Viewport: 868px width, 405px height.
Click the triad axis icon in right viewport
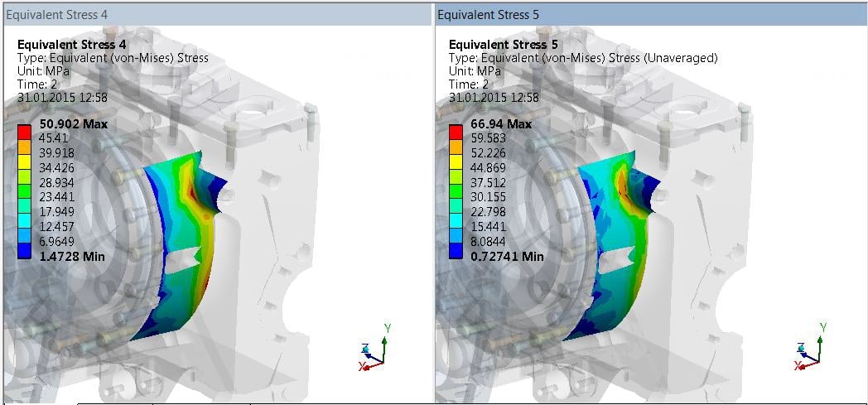[x=811, y=347]
